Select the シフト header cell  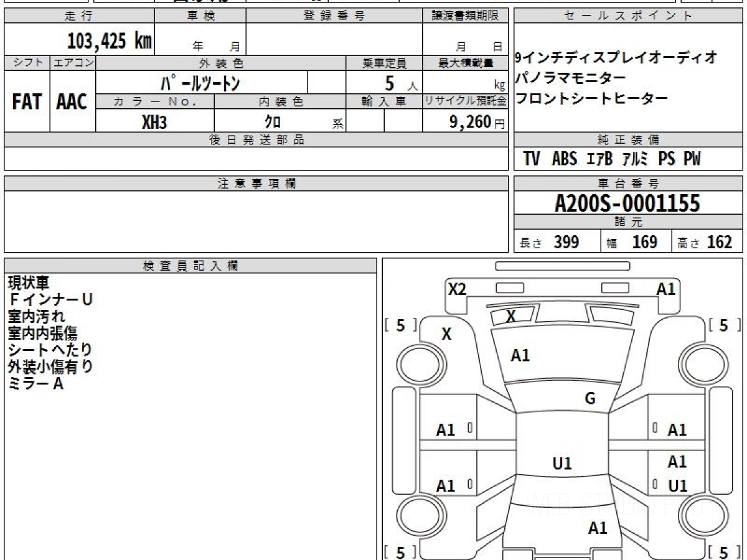coord(27,63)
